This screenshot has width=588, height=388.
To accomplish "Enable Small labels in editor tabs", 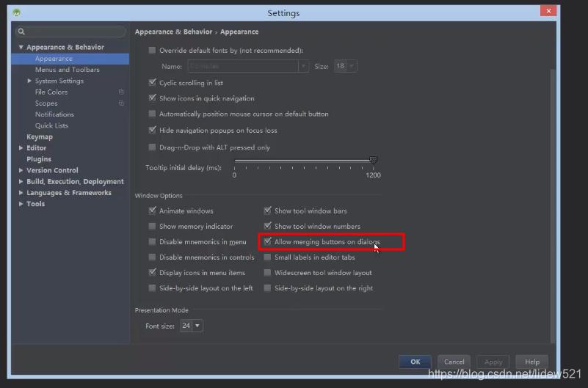I will (x=267, y=257).
